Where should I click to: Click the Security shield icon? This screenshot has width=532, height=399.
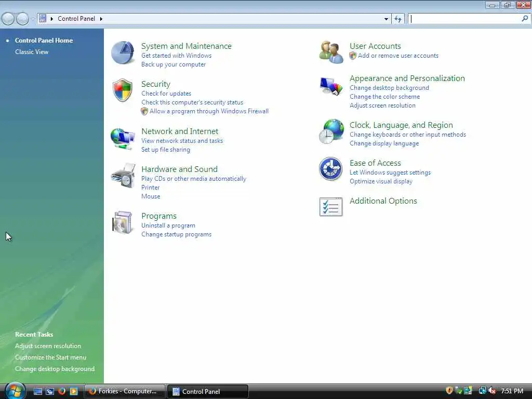pyautogui.click(x=123, y=90)
